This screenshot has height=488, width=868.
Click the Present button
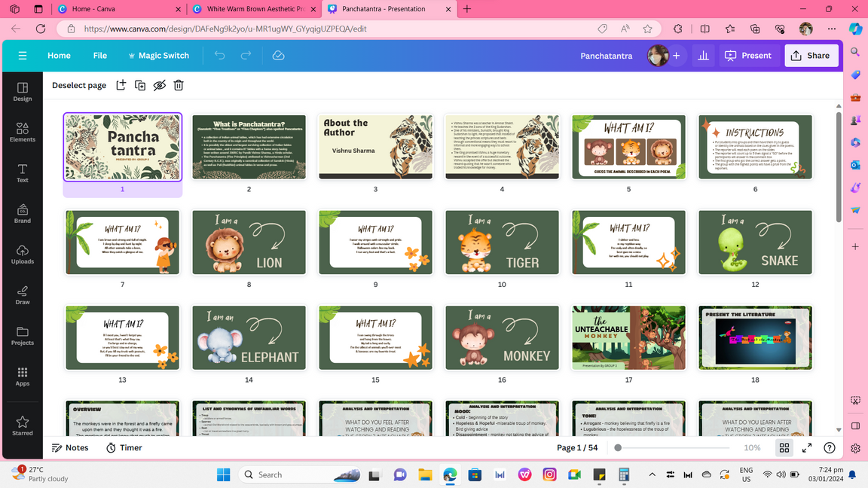pos(748,56)
